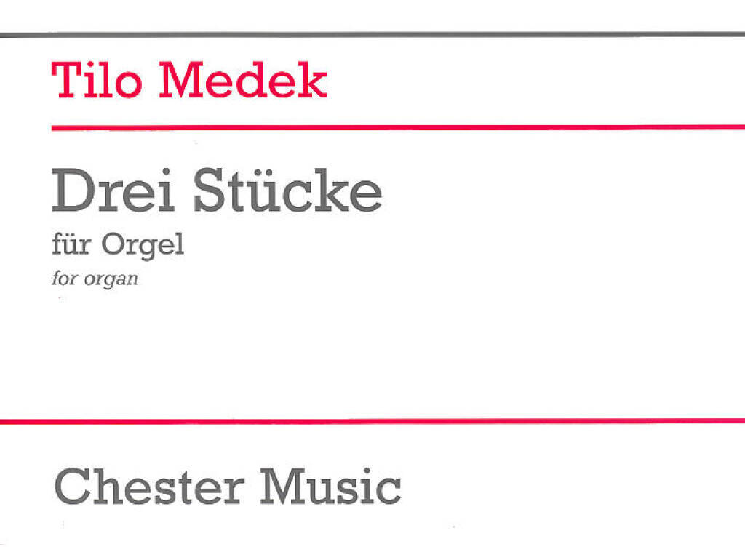Click the word "Tilo" in the red composer name
This screenshot has height=560, width=745.
(99, 80)
